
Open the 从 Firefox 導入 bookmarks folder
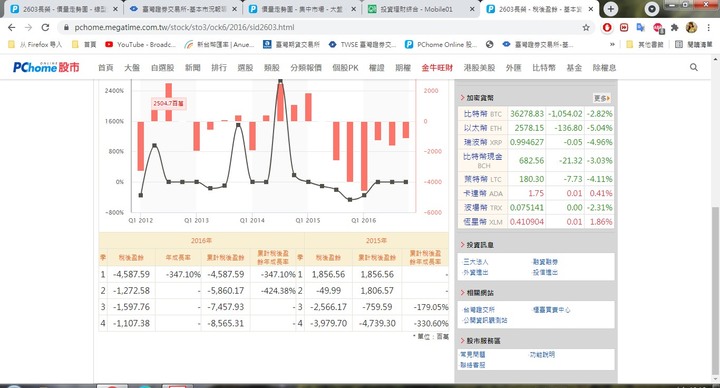[35, 45]
